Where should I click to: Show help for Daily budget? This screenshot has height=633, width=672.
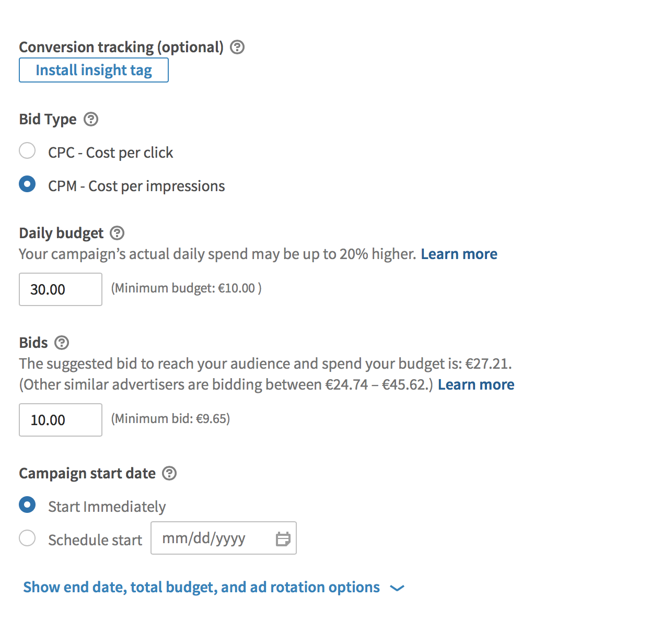pos(117,233)
